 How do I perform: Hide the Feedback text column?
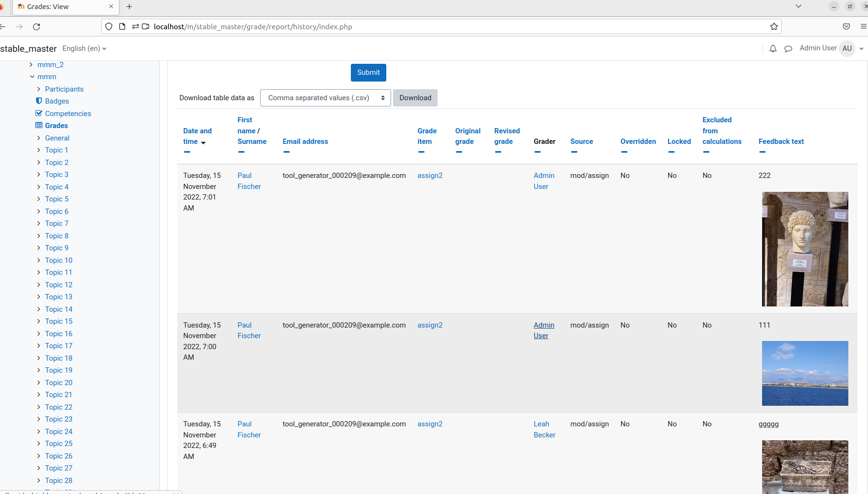762,152
